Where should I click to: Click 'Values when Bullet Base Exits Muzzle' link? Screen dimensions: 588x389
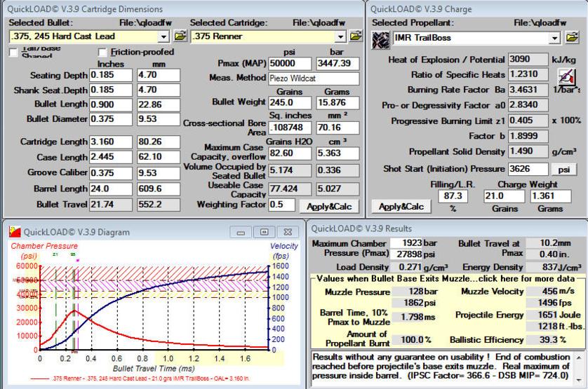coord(446,279)
